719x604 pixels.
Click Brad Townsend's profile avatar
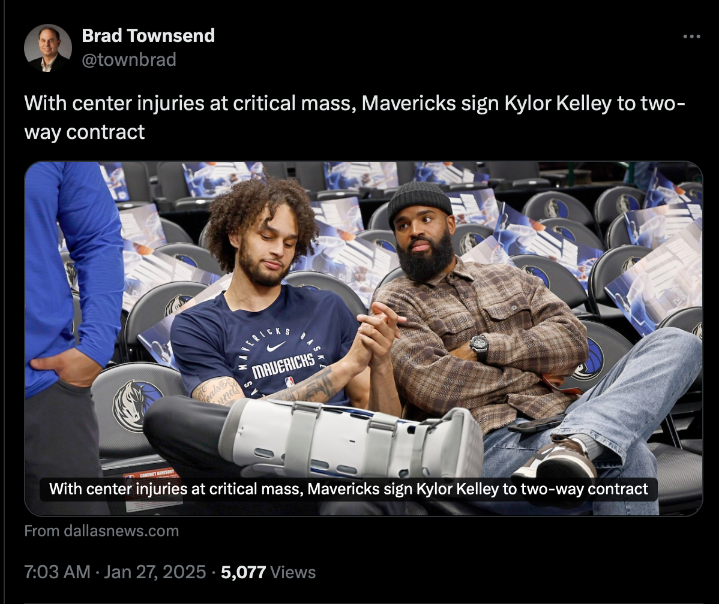click(48, 48)
